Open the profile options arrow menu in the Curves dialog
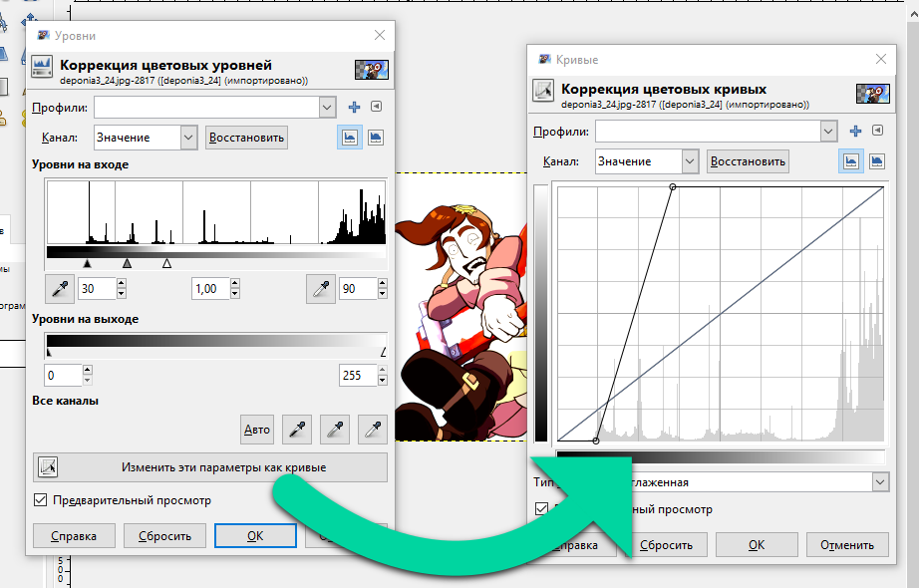The height and width of the screenshot is (588, 919). coord(877,131)
